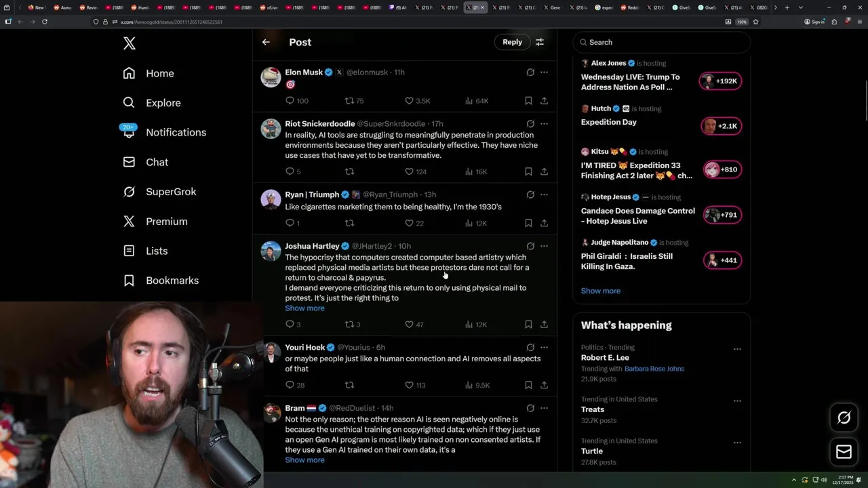Open SuperGrok in the sidebar
The image size is (868, 488).
[x=159, y=192]
